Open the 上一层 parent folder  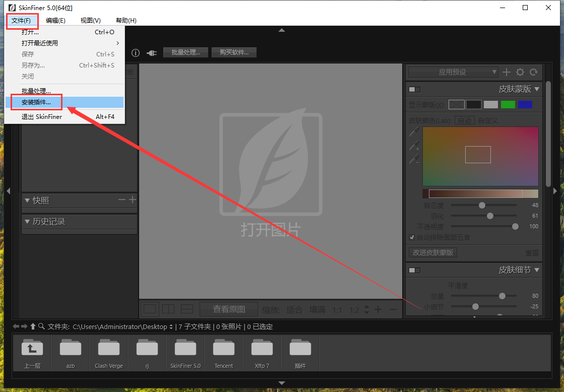pos(32,353)
